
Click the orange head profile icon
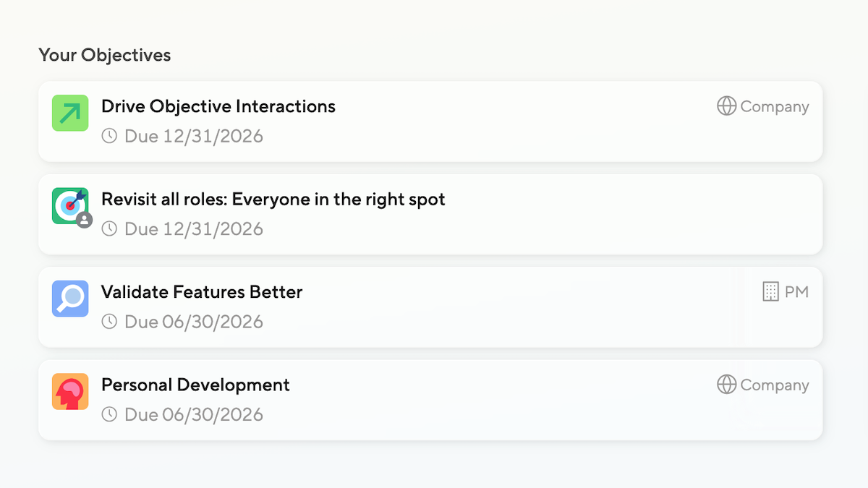(x=70, y=391)
